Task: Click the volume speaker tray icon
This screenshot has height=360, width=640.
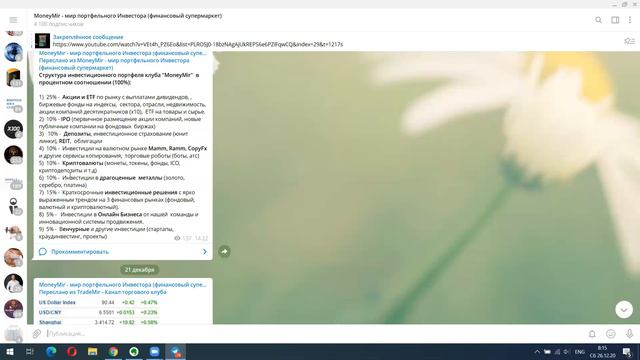Action: pyautogui.click(x=566, y=352)
